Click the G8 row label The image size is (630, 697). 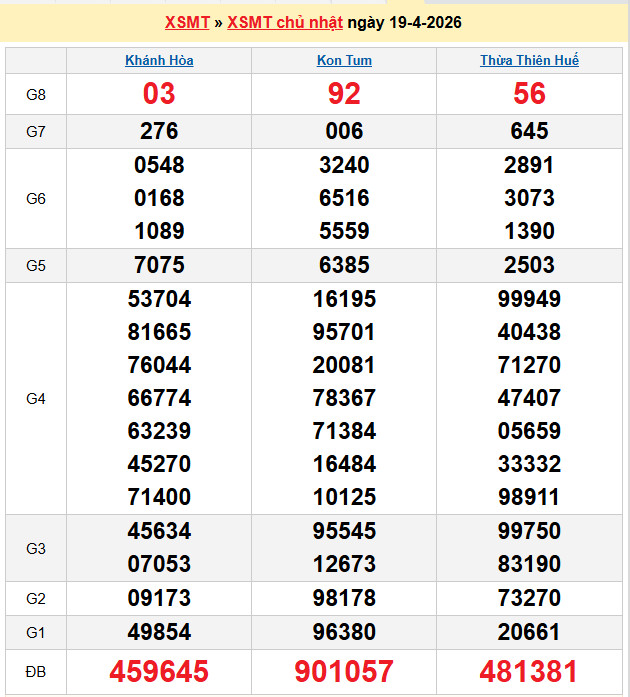tap(36, 95)
